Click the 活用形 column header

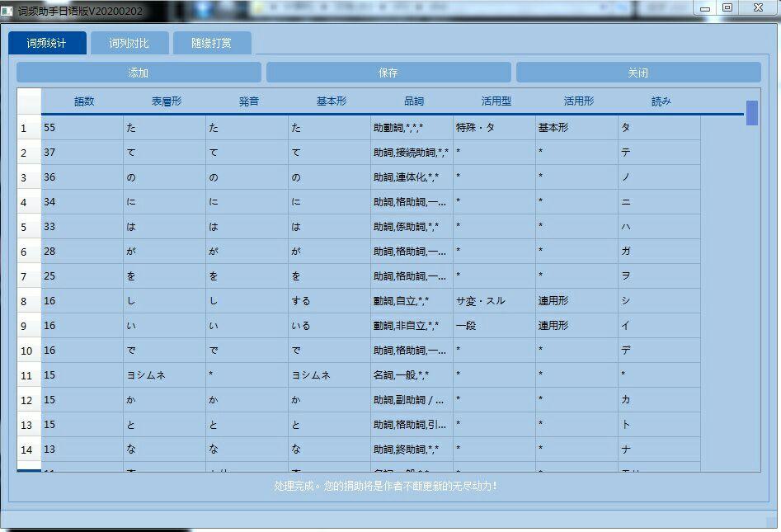pyautogui.click(x=578, y=100)
